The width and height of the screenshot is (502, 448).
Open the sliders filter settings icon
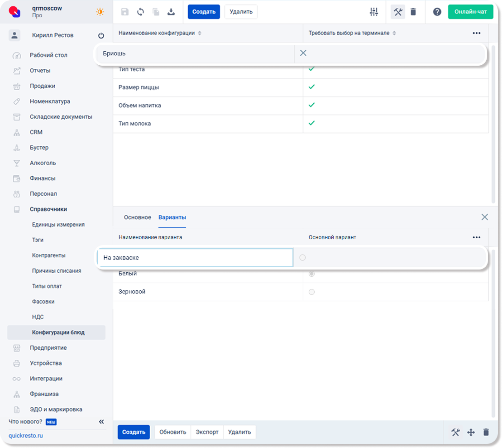(x=373, y=12)
